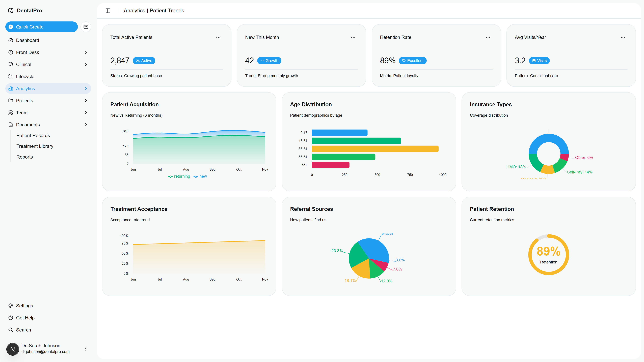Hide the Growth badge on New This Month
The width and height of the screenshot is (644, 362).
[269, 61]
